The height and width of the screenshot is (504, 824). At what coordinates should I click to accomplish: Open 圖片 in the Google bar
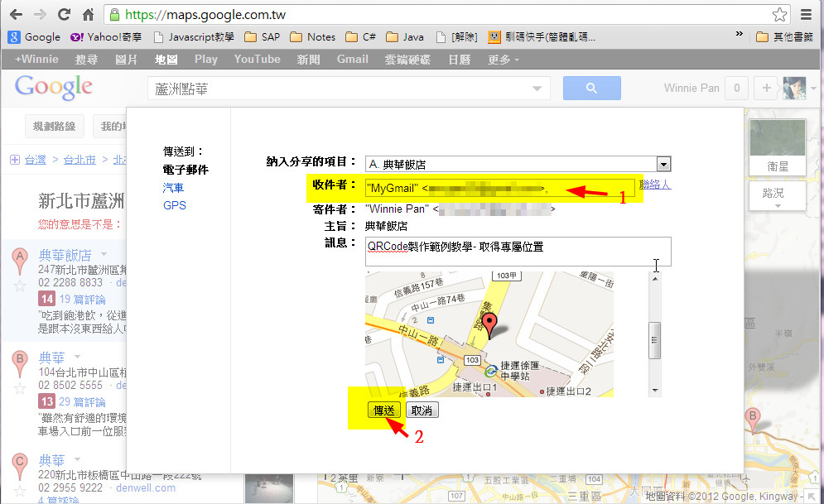[126, 60]
